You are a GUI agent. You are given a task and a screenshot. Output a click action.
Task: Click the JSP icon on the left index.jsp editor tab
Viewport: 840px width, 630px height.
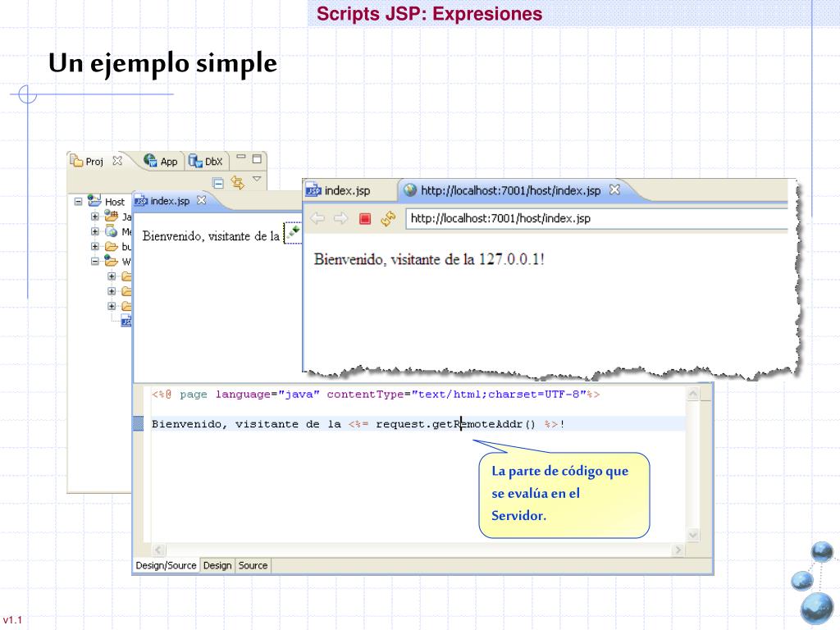coord(141,201)
